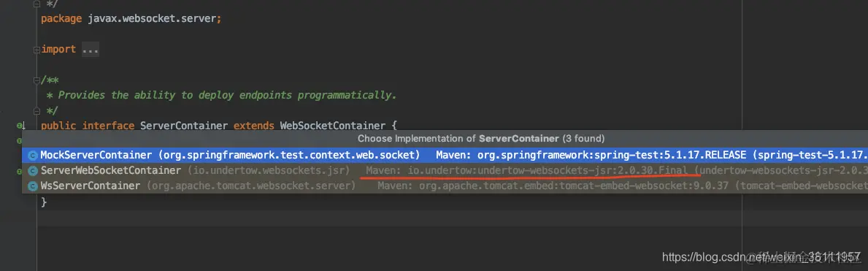Choose ServerWebSocketContainer implementation in the popup

point(445,171)
